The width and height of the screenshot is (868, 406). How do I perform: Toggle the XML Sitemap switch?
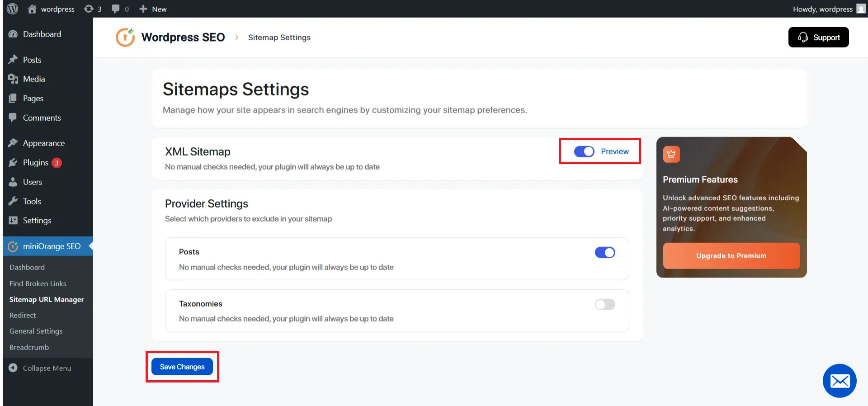click(584, 151)
